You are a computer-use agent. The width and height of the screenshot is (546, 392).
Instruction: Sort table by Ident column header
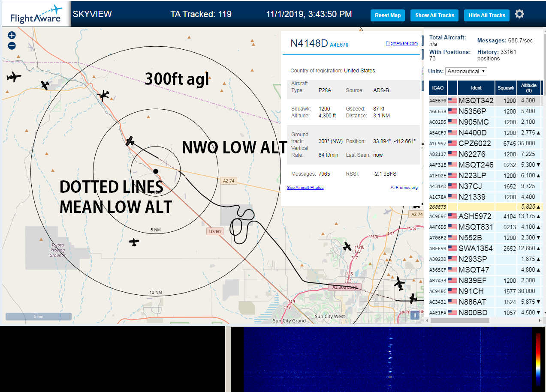[x=476, y=88]
